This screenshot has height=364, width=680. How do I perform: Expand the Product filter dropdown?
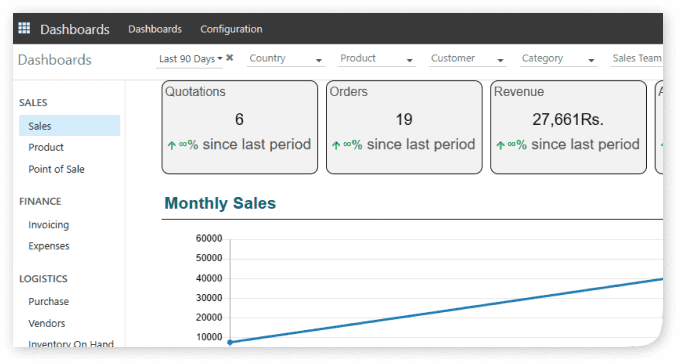tap(376, 59)
